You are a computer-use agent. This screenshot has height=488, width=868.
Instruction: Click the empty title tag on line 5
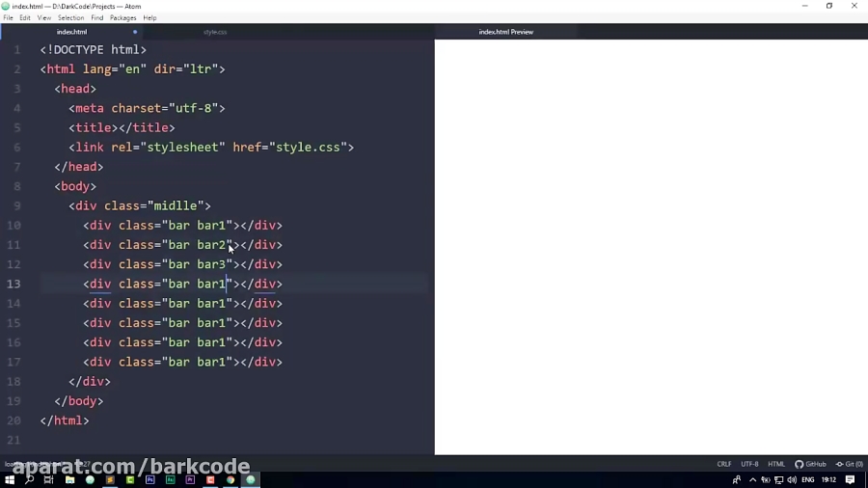coord(122,128)
